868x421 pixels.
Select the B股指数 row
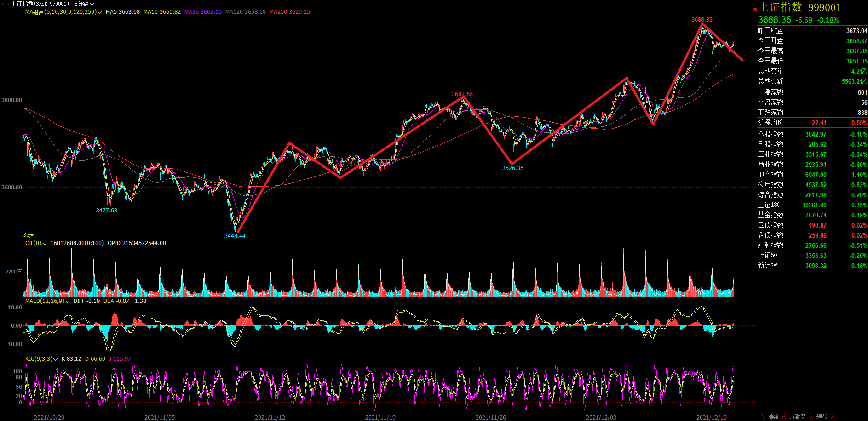(770, 144)
